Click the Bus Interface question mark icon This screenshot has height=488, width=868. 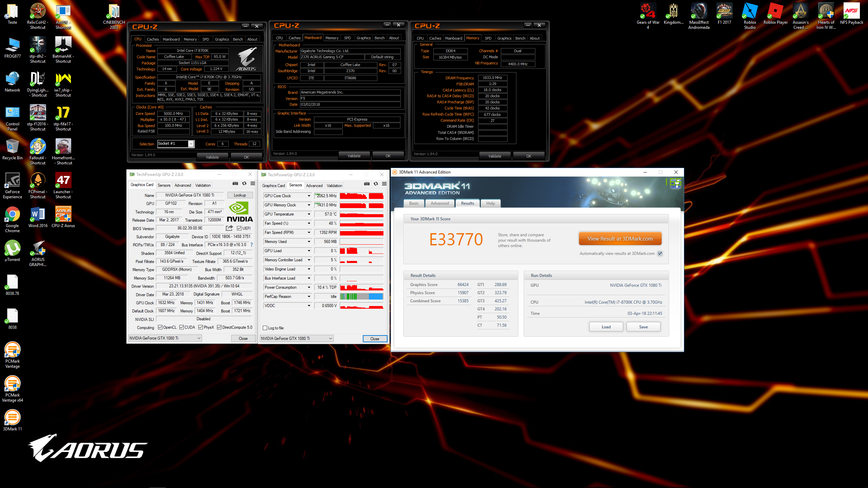click(x=252, y=245)
